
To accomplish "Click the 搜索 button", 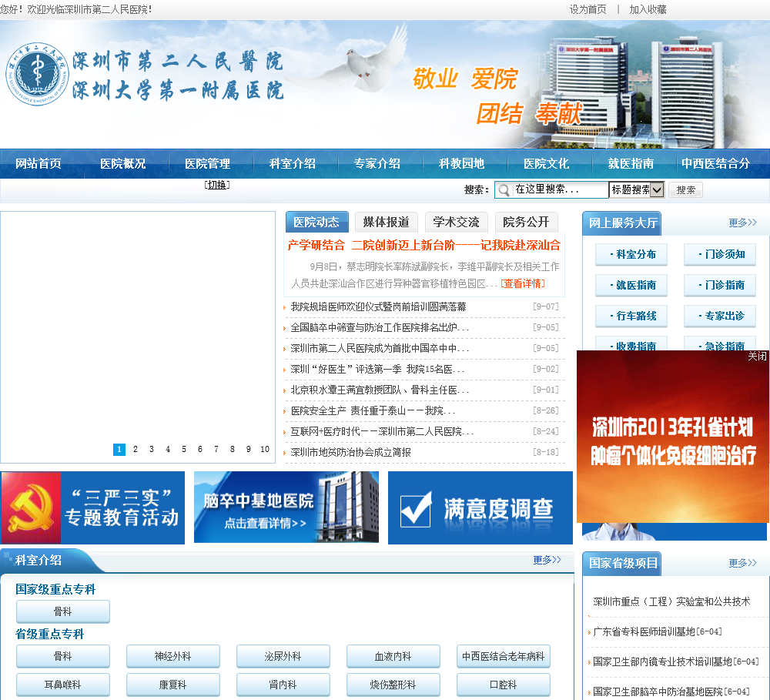I will pos(685,190).
